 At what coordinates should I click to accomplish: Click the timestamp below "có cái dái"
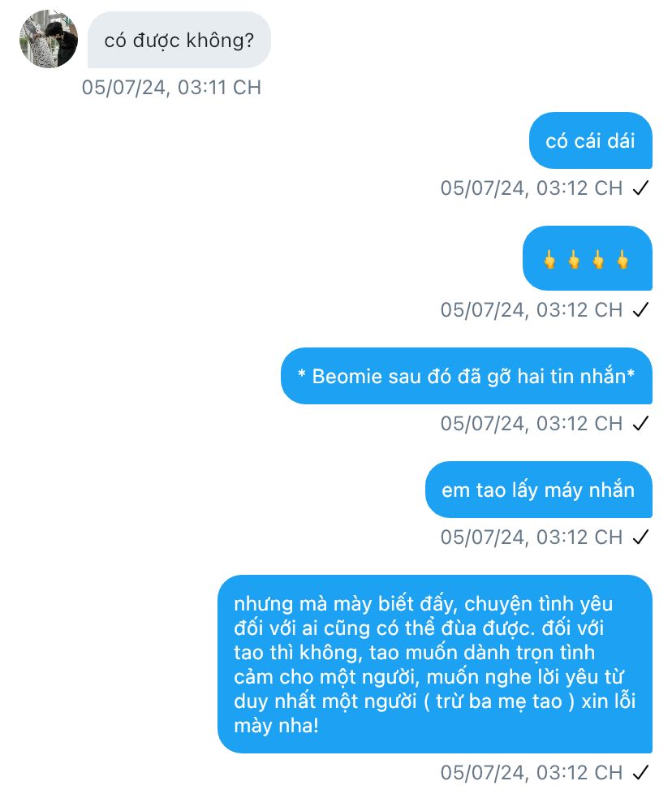532,188
